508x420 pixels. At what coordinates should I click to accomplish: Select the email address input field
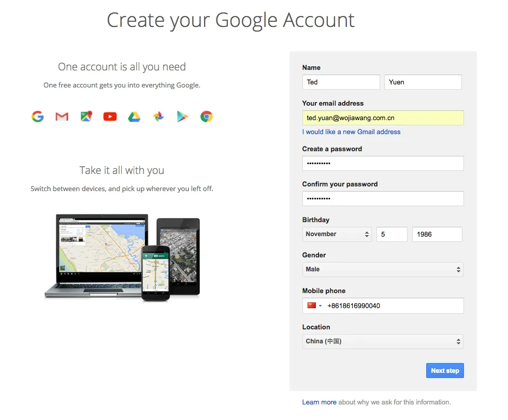(383, 118)
